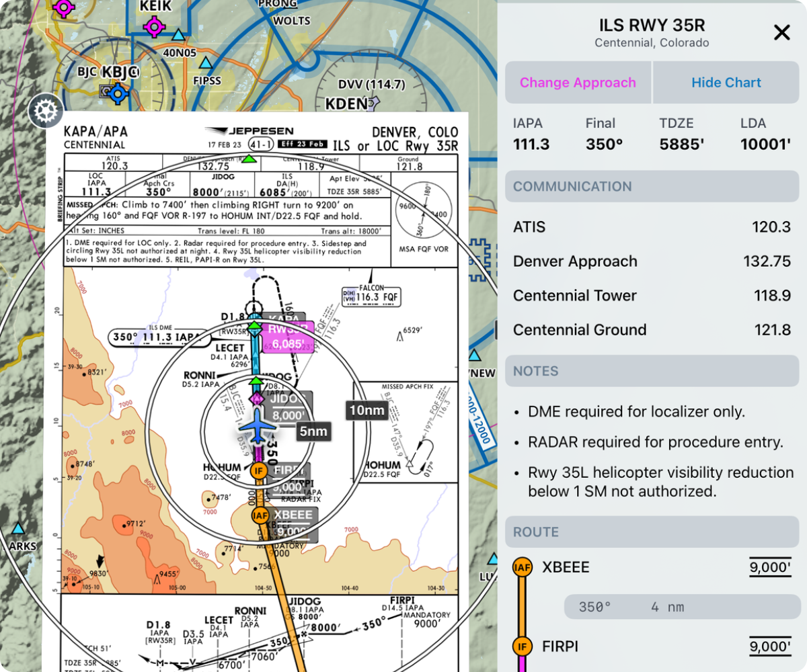
Task: Select FIRPI route waypoint row
Action: pyautogui.click(x=652, y=646)
